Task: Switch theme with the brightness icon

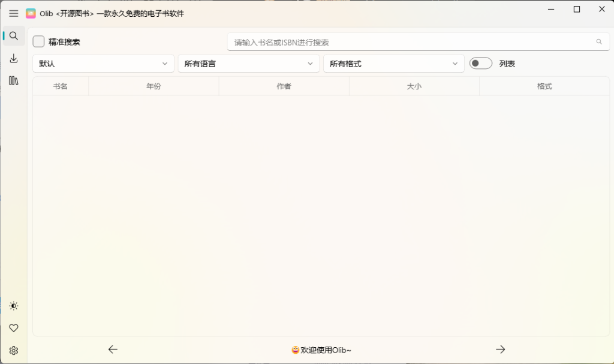Action: (x=13, y=306)
